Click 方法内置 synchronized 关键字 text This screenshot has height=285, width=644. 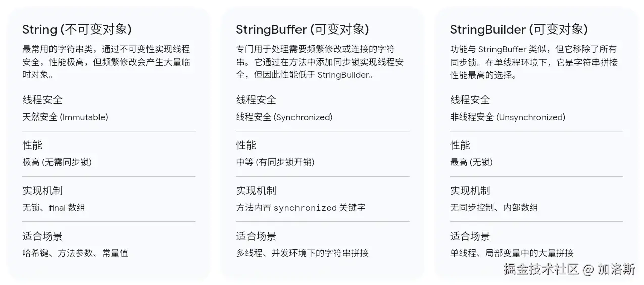pyautogui.click(x=301, y=208)
